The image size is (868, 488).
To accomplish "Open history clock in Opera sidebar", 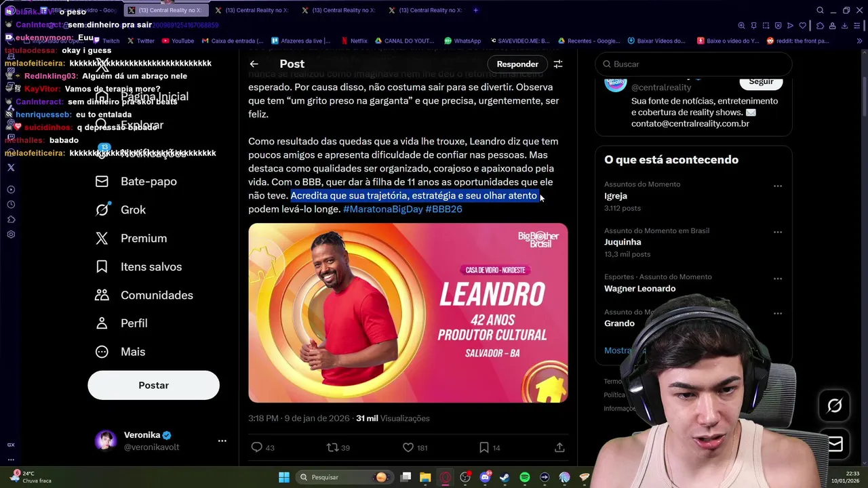I will [11, 205].
